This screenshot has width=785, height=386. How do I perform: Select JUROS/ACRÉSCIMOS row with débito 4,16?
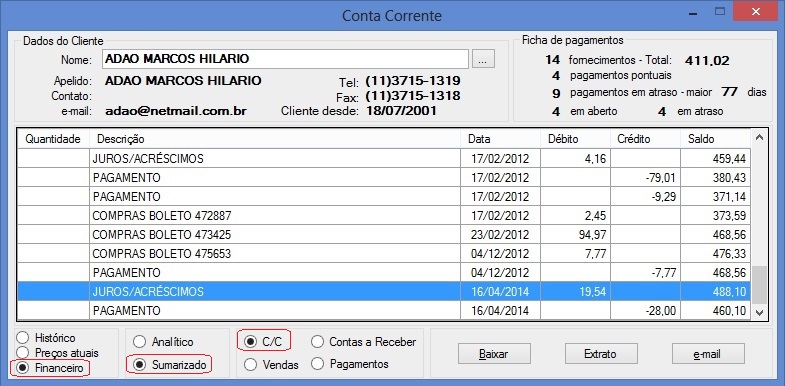click(384, 159)
